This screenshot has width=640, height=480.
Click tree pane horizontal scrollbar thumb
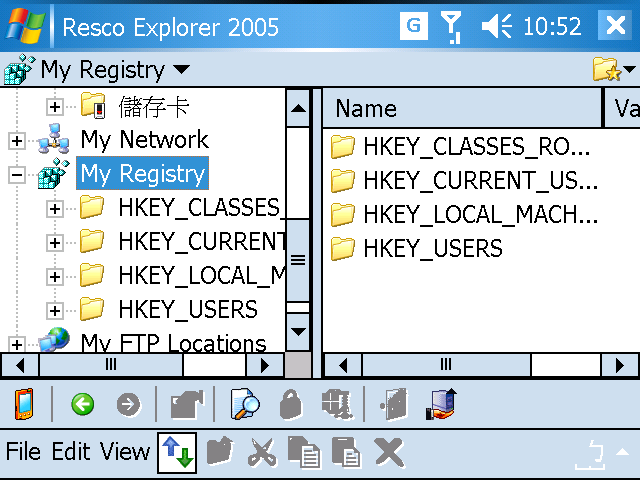111,365
